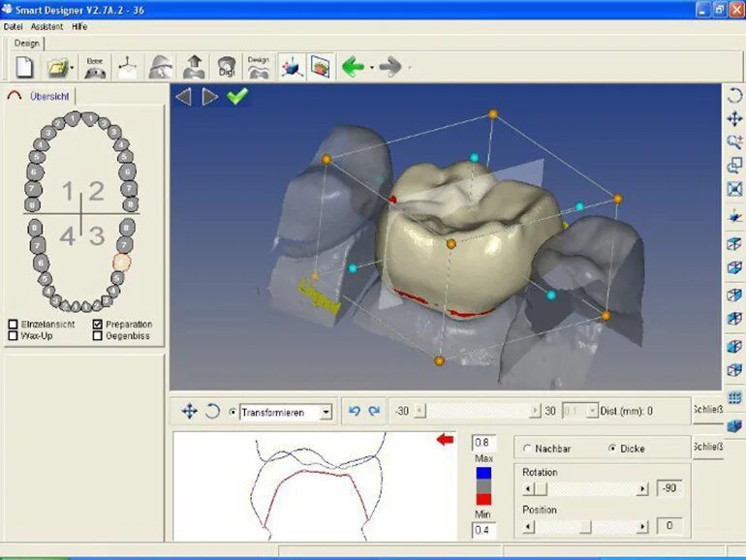The height and width of the screenshot is (560, 746).
Task: Select the pan view tool in right sidebar
Action: [734, 118]
